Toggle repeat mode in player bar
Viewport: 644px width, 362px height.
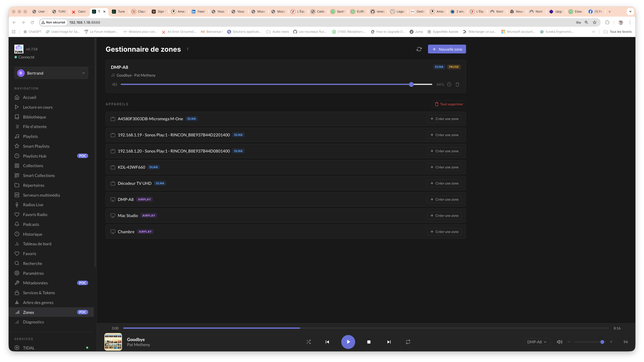click(x=408, y=342)
